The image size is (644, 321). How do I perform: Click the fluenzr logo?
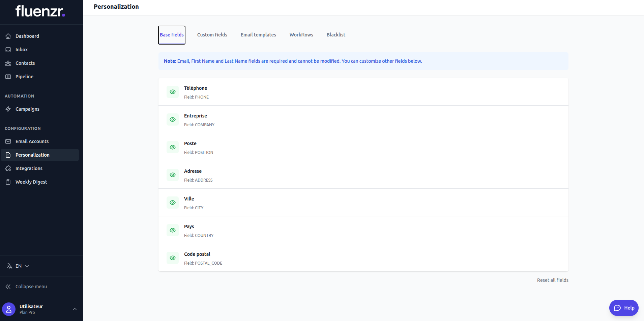tap(40, 11)
